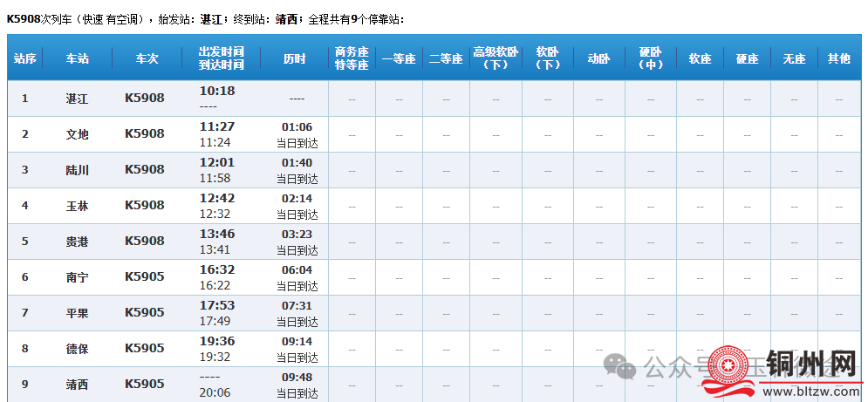Image resolution: width=868 pixels, height=402 pixels.
Task: Click the 商务座特等座 column header
Action: pos(352,58)
